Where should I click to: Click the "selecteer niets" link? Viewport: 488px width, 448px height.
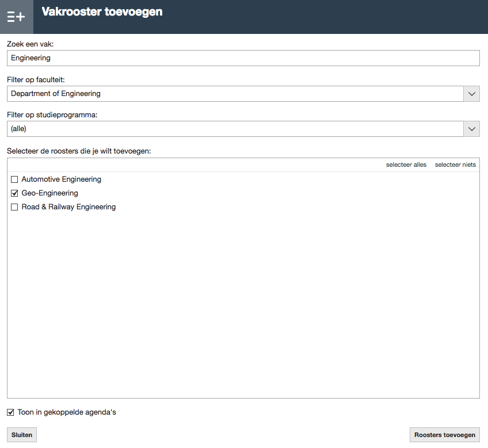pyautogui.click(x=455, y=164)
